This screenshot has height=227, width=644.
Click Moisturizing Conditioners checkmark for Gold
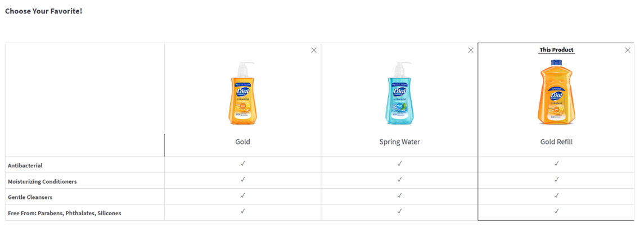243,180
